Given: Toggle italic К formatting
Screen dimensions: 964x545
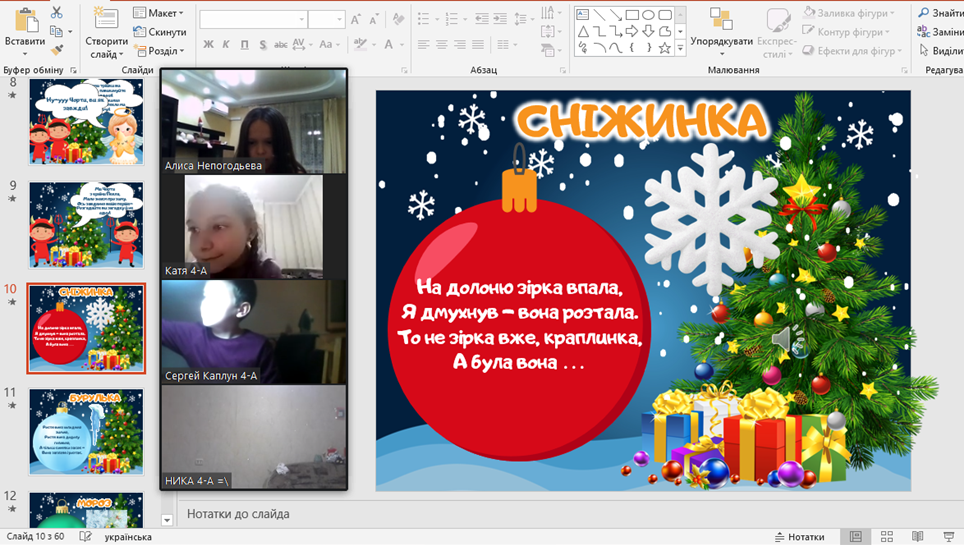Looking at the screenshot, I should pos(226,44).
